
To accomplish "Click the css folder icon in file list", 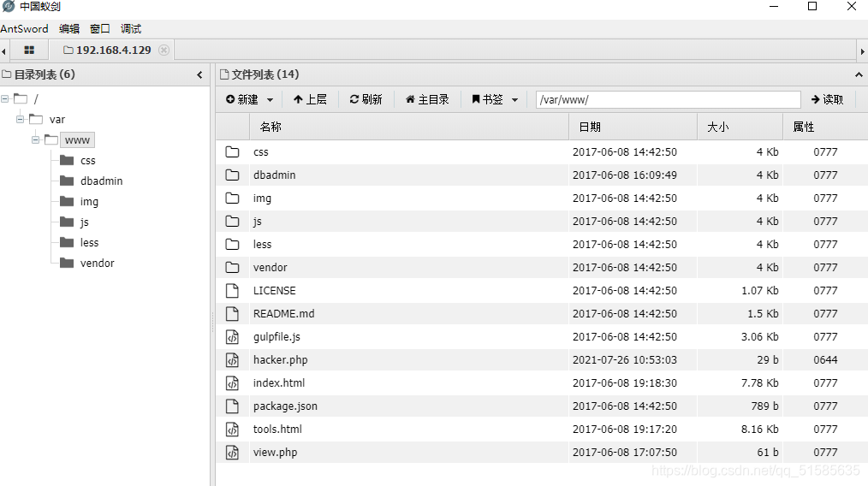I will tap(233, 151).
